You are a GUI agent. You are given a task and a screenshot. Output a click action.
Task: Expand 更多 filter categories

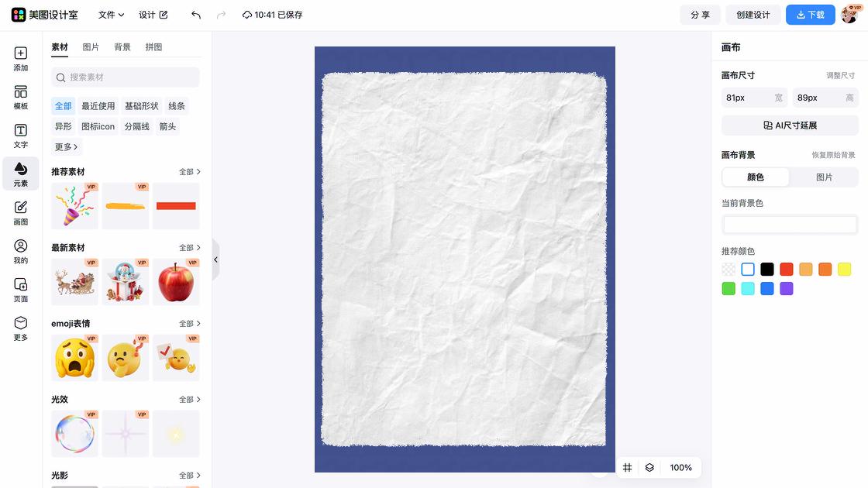(x=66, y=146)
